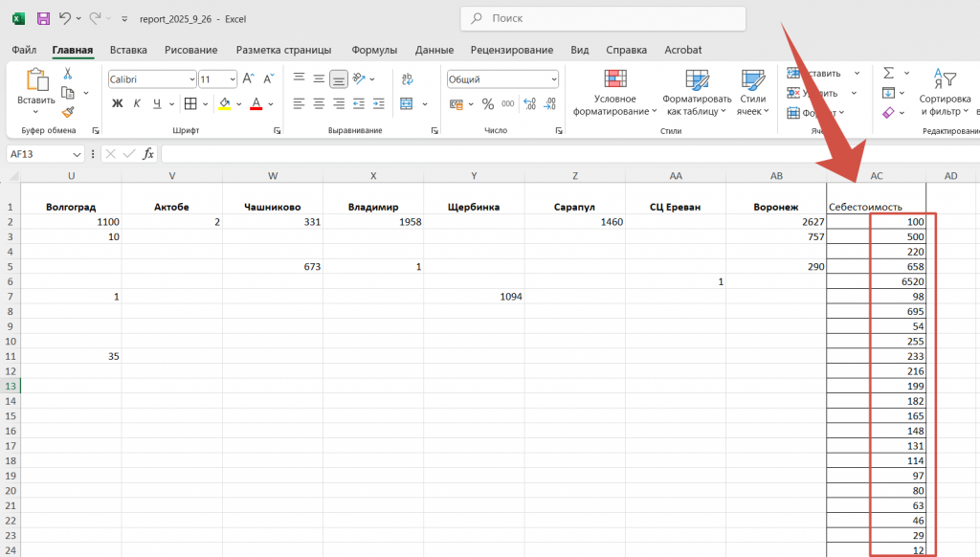The height and width of the screenshot is (557, 980).
Task: Apply the yellow fill color swatch
Action: tap(225, 103)
